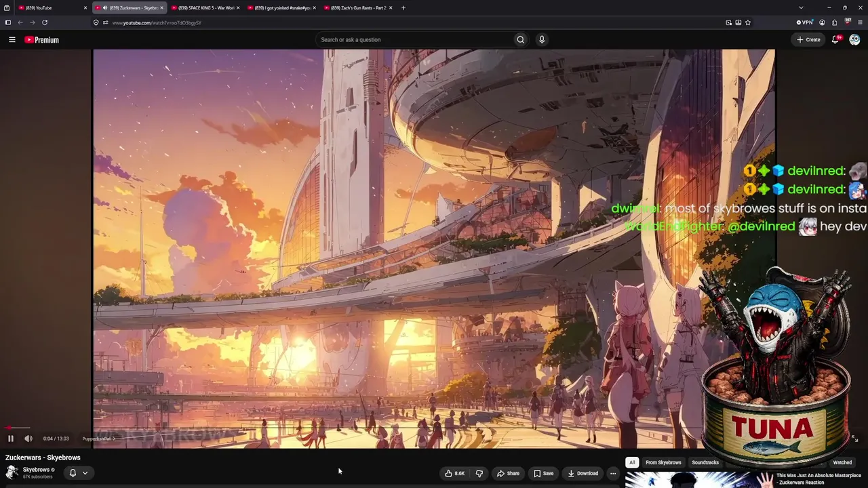Click the install/download icon beside the star
This screenshot has width=868, height=488.
tap(738, 22)
